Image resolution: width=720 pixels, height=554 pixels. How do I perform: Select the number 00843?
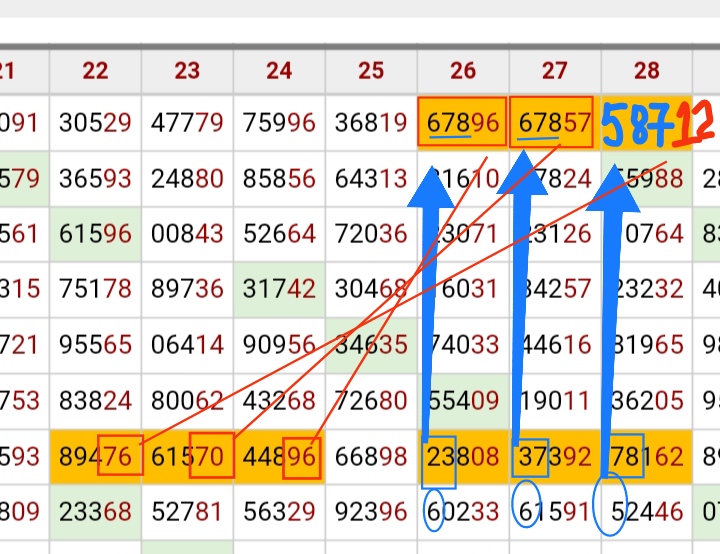click(x=187, y=234)
